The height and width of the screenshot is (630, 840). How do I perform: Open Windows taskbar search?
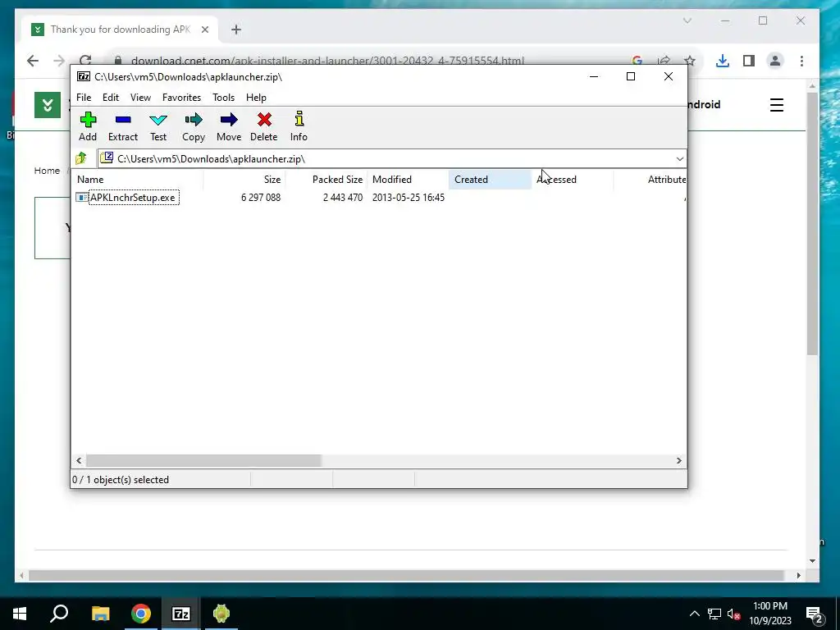coord(59,614)
